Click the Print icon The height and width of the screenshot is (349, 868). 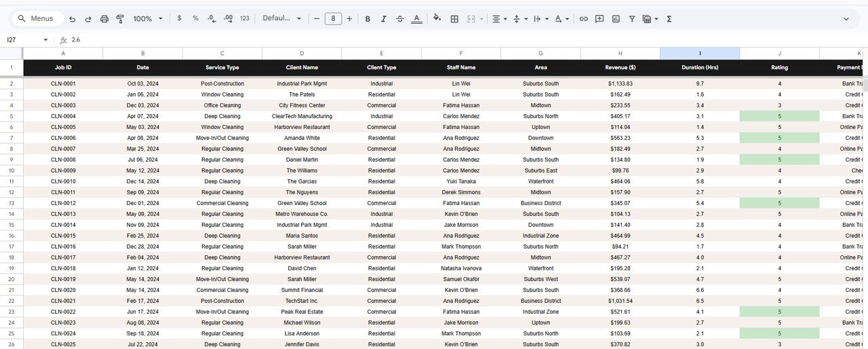click(104, 19)
